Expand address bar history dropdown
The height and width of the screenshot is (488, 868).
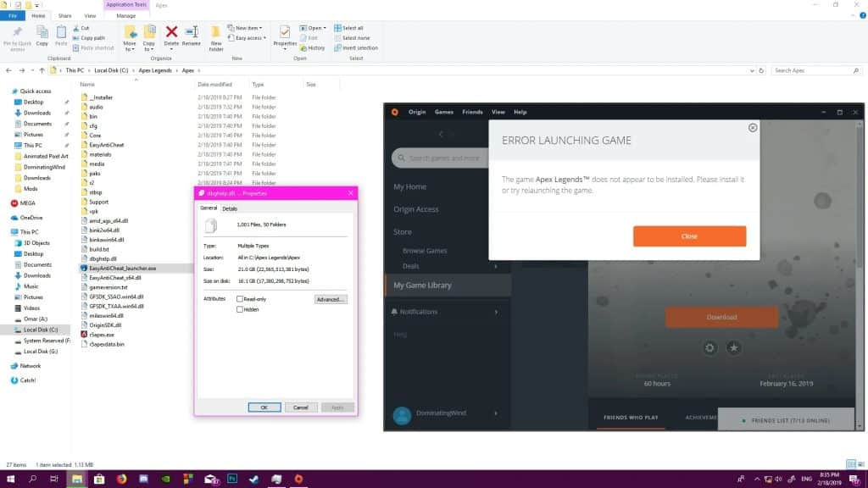752,71
